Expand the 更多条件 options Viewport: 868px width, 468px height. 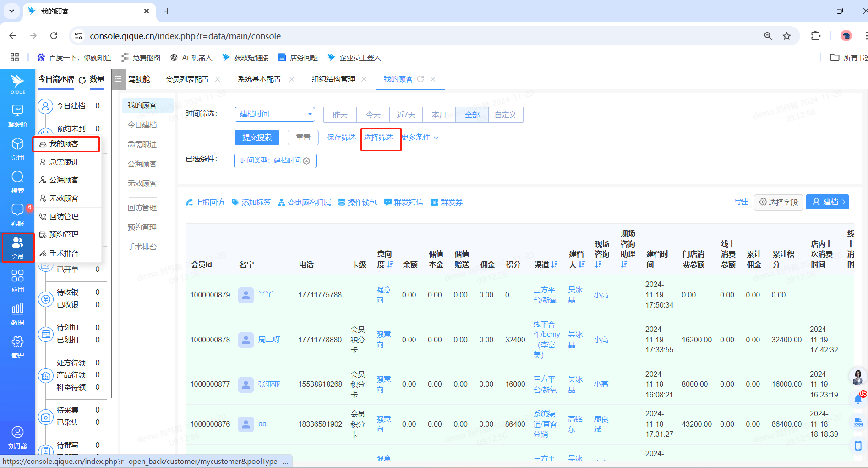pos(420,138)
